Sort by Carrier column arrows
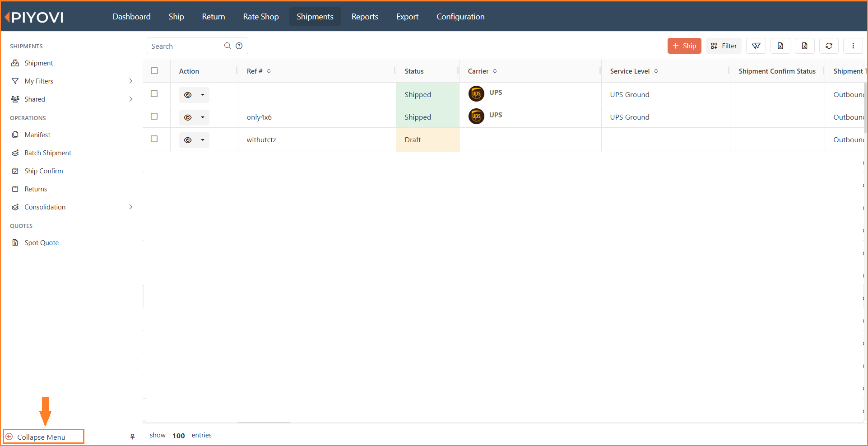The width and height of the screenshot is (868, 446). [495, 71]
